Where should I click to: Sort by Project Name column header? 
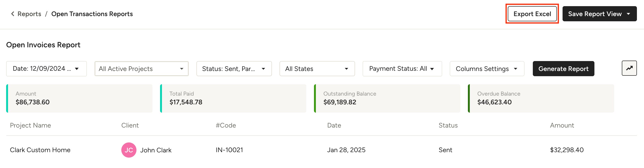(x=30, y=125)
